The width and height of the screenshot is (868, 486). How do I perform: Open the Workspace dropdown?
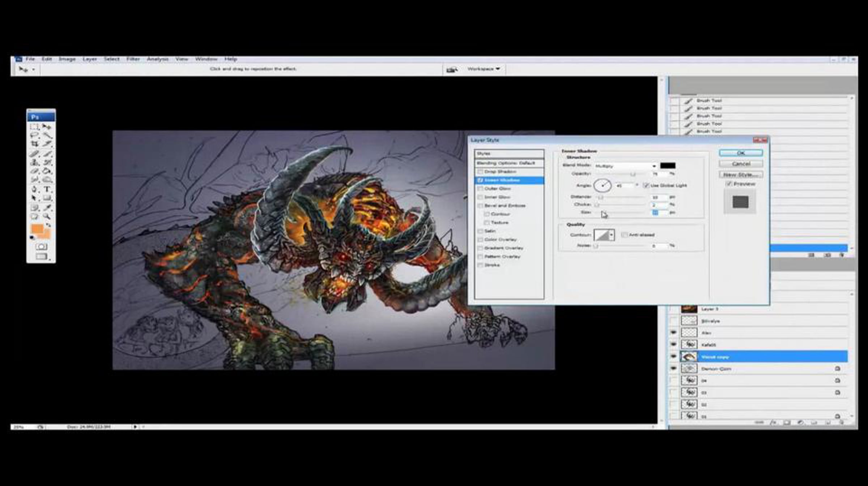[x=484, y=69]
